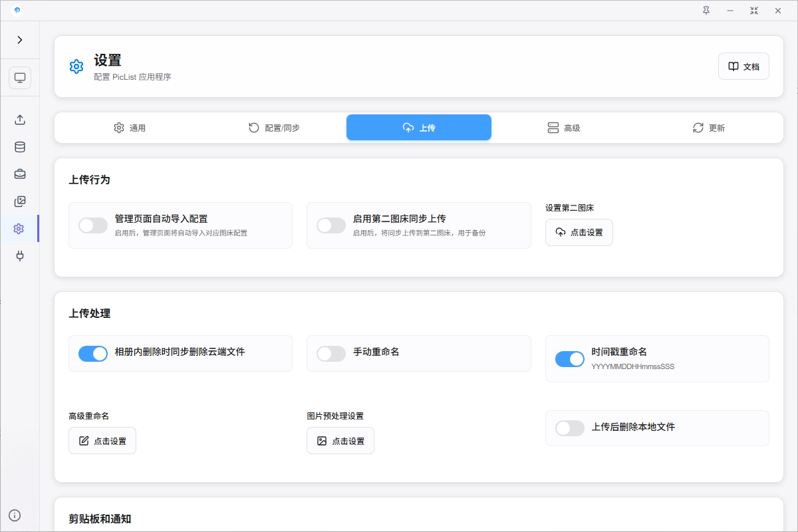Click the info icon at bottom left
Viewport: 798px width, 532px height.
tap(15, 515)
